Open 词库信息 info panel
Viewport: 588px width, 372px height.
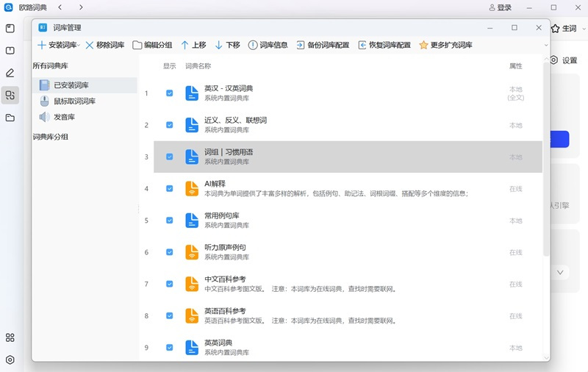(268, 45)
